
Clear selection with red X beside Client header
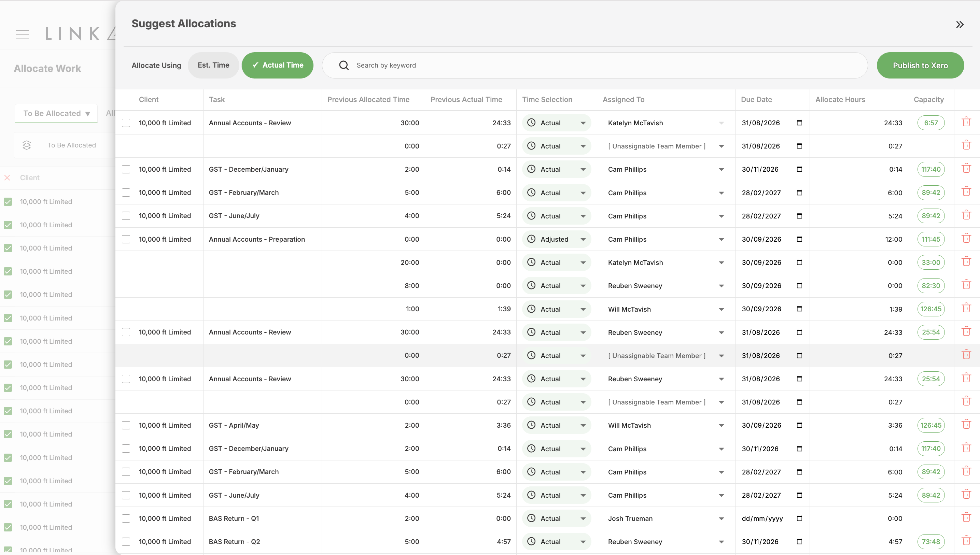point(7,177)
